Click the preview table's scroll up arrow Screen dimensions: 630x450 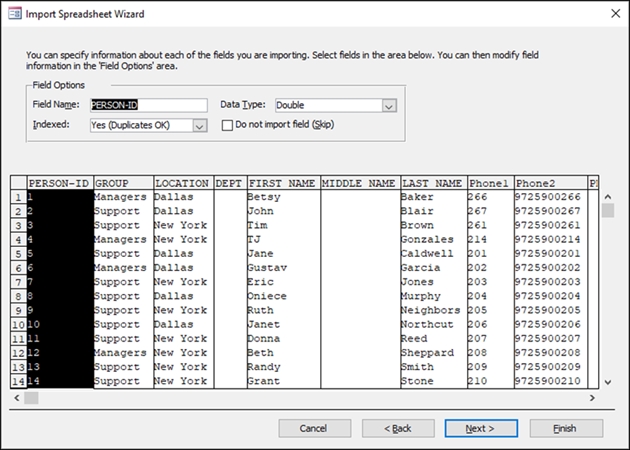coord(608,197)
